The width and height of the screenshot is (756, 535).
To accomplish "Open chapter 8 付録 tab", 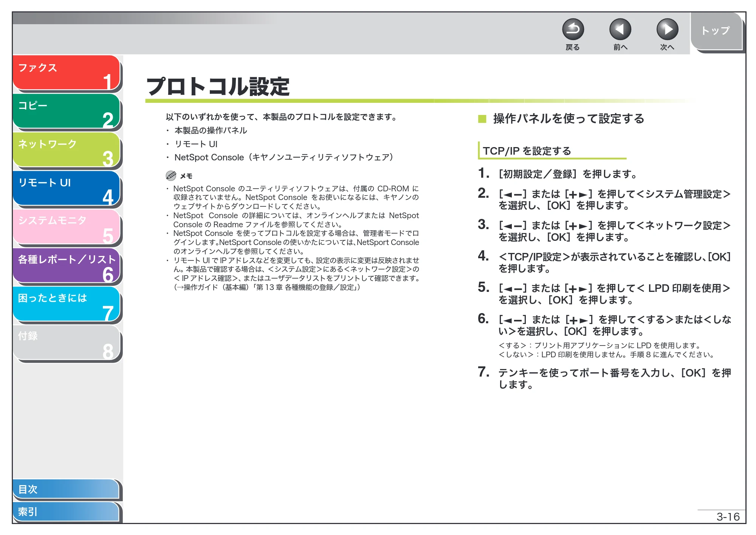I will click(66, 343).
